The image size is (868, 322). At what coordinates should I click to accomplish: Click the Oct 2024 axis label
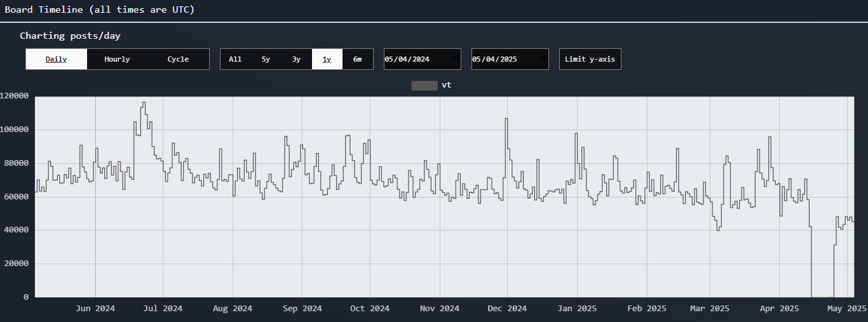click(370, 309)
